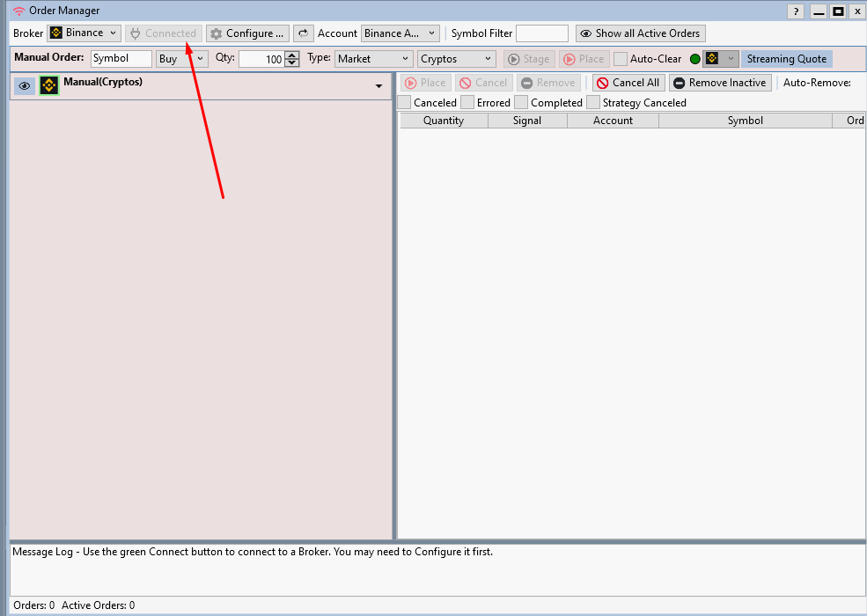Screen dimensions: 867x616
Task: Click Cancel All orders button
Action: tap(628, 83)
